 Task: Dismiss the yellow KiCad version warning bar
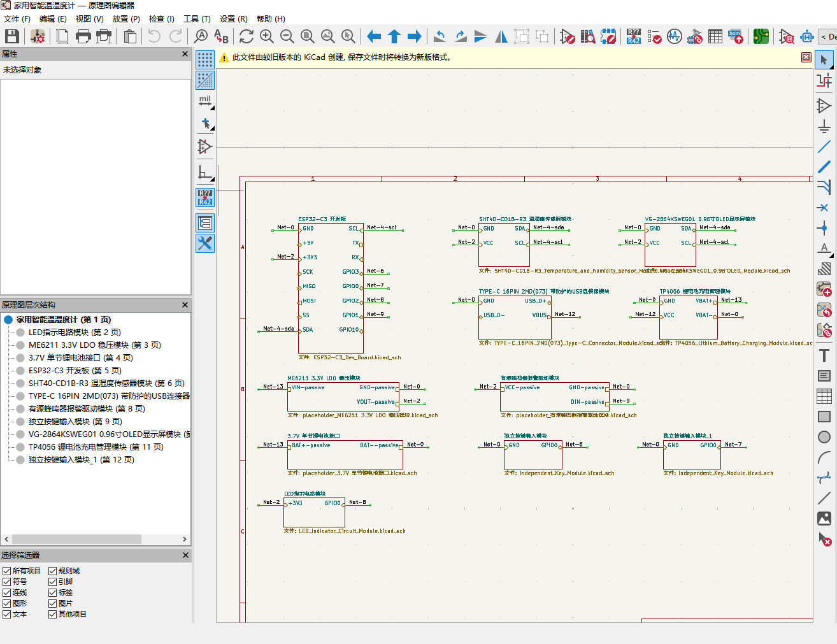[x=806, y=57]
